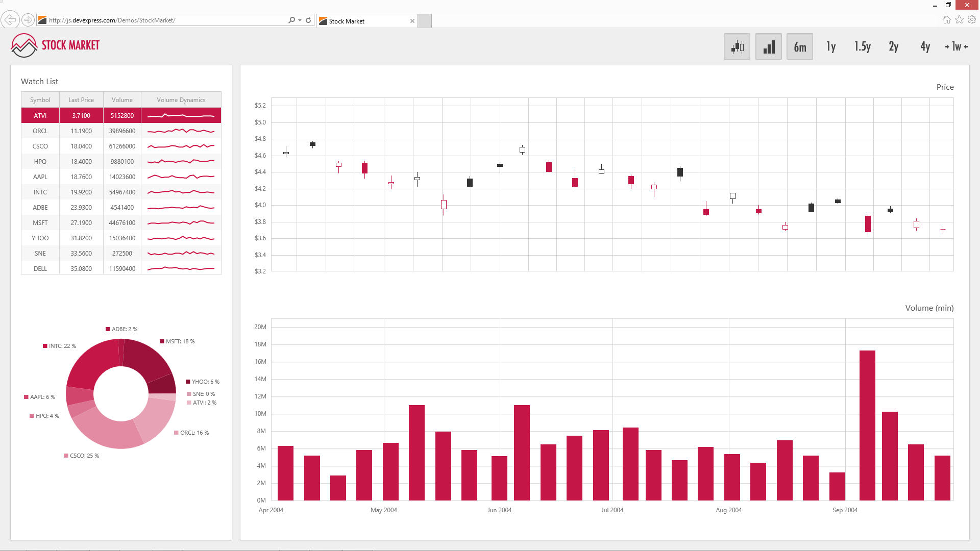980x551 pixels.
Task: Click the 1w aggregation interval control
Action: (x=956, y=47)
